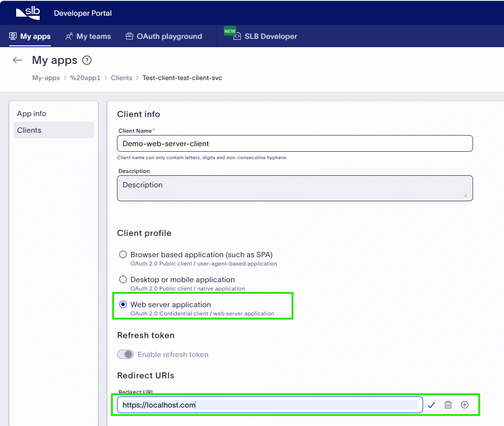Go back using the left arrow icon
Image resolution: width=504 pixels, height=426 pixels.
pos(18,60)
